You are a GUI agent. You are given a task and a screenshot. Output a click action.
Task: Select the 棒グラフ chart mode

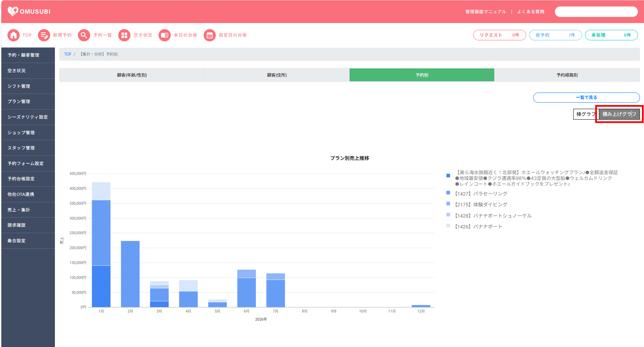click(586, 114)
